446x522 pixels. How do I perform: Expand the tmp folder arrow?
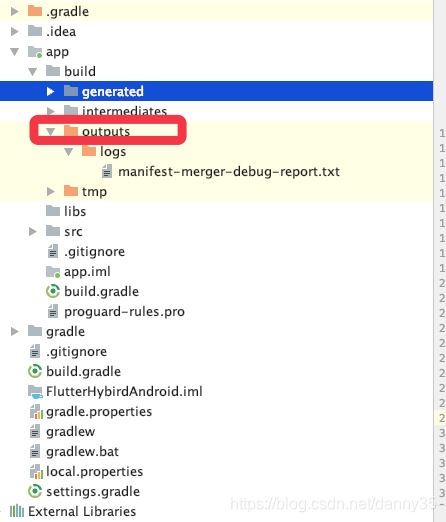51,191
